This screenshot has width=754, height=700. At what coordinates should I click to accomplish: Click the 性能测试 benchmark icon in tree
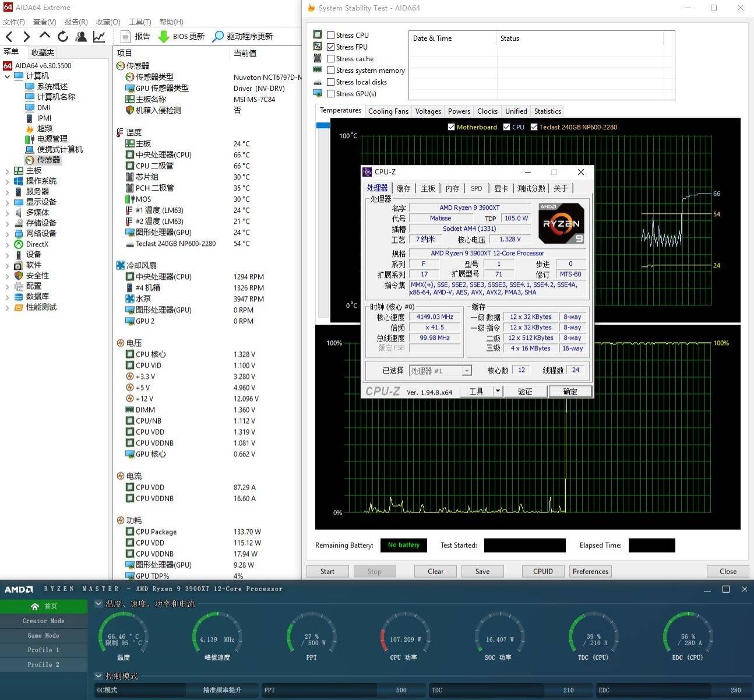pyautogui.click(x=19, y=307)
